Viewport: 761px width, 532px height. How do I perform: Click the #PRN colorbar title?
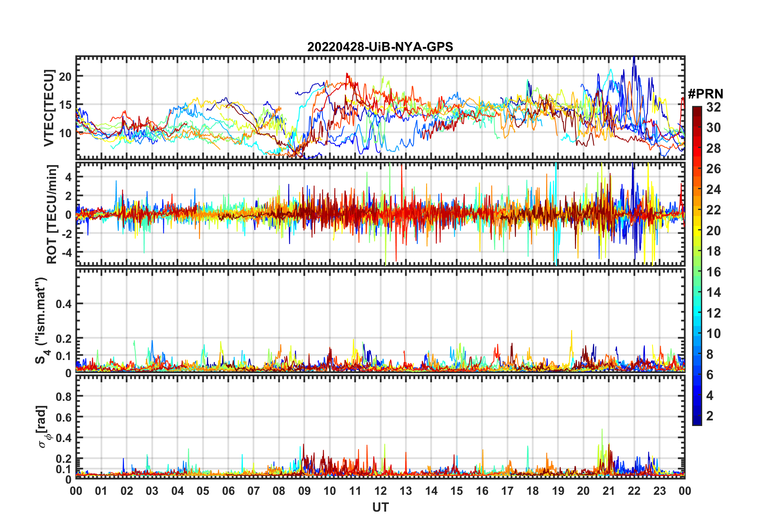pyautogui.click(x=705, y=94)
